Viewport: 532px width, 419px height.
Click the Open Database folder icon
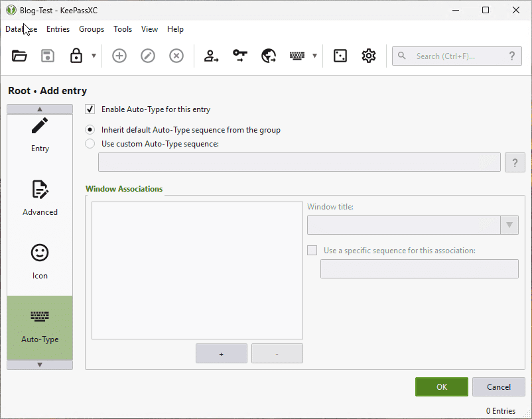click(19, 56)
